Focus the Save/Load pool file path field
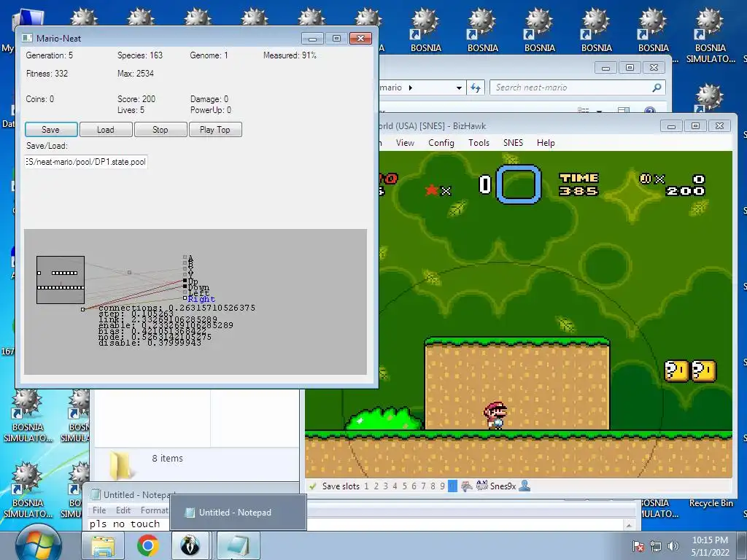 click(x=86, y=162)
